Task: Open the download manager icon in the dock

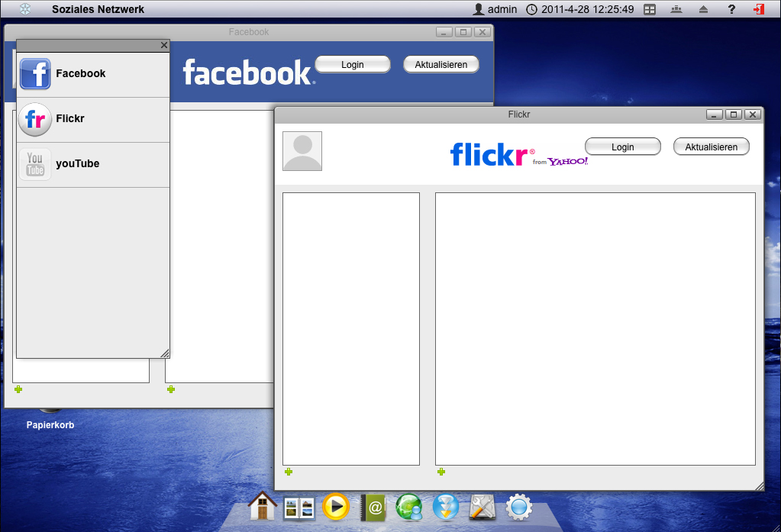Action: (446, 507)
